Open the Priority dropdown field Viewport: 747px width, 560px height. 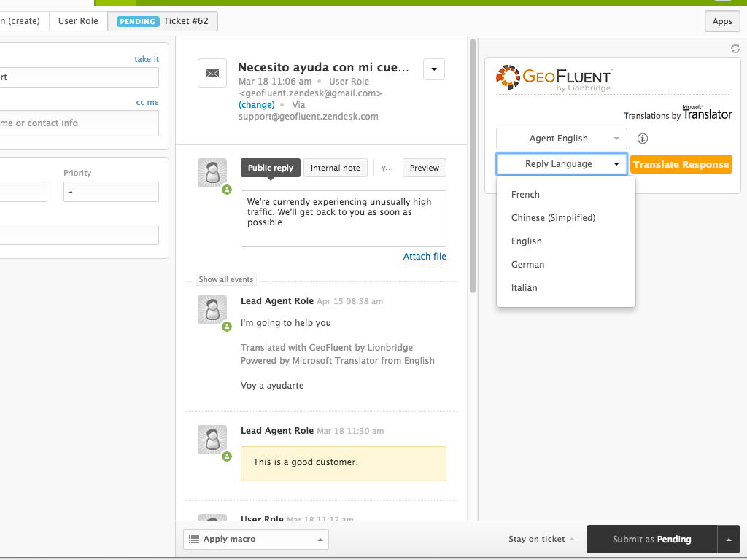[111, 192]
